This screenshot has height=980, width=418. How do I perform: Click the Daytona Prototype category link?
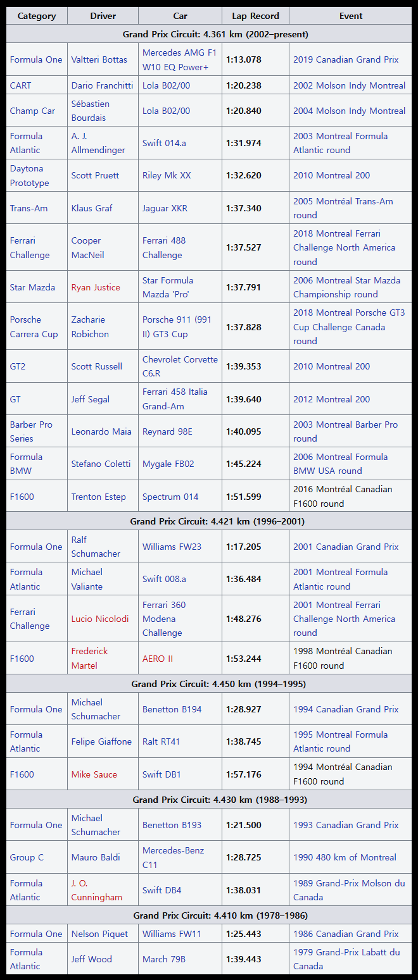(x=29, y=175)
